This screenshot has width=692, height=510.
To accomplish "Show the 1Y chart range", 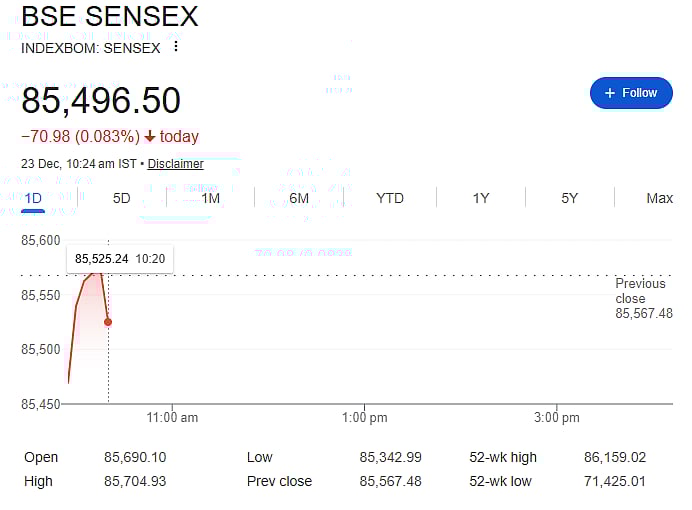I will click(x=481, y=198).
